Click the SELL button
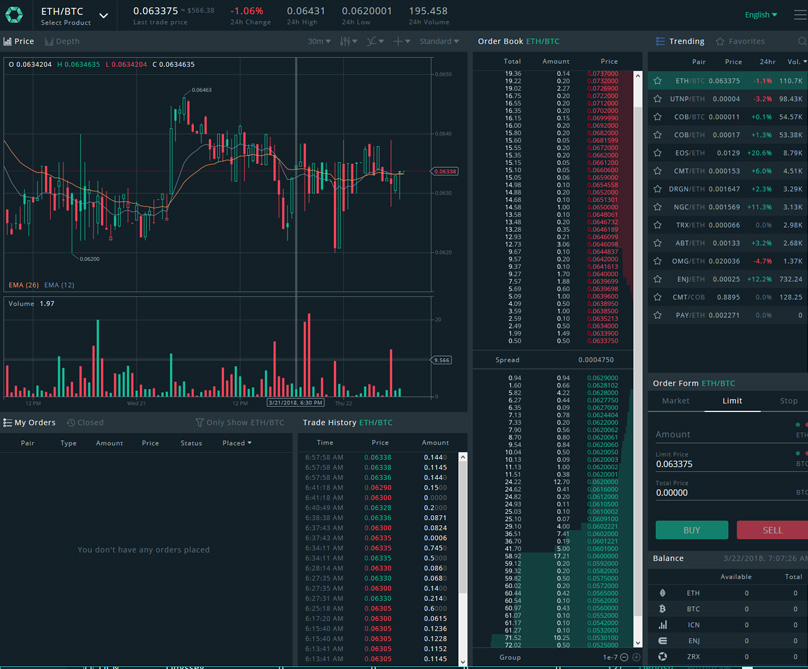Screen dimensions: 808x669 772,530
